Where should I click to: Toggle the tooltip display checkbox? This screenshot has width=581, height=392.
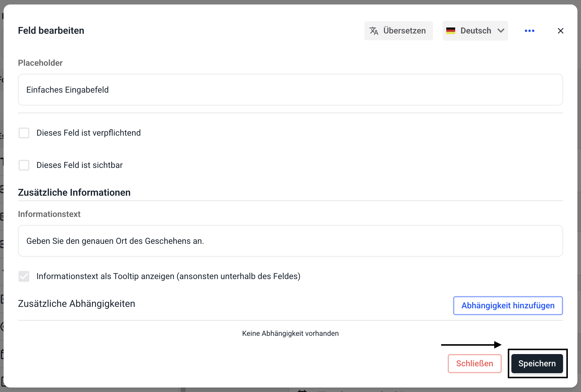(24, 276)
